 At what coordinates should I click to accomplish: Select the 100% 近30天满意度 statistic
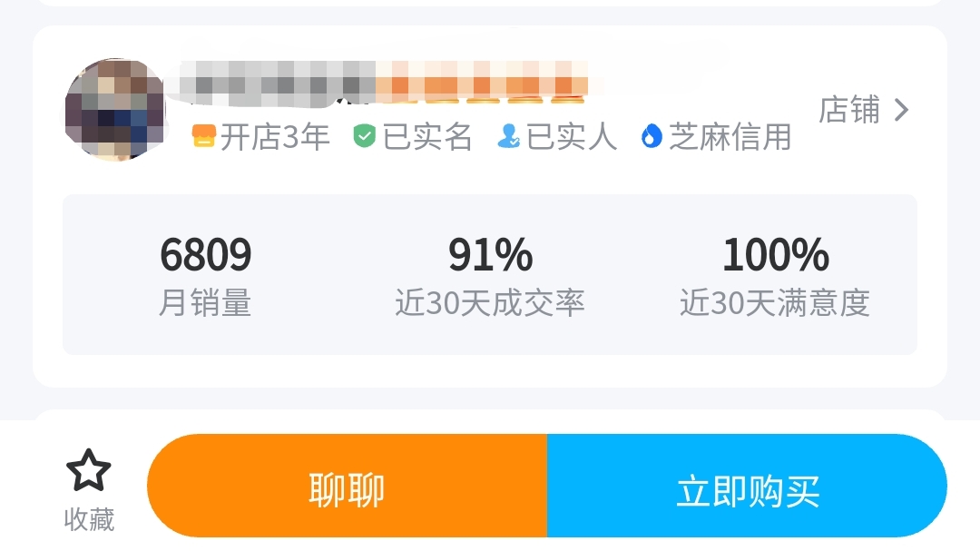point(775,275)
